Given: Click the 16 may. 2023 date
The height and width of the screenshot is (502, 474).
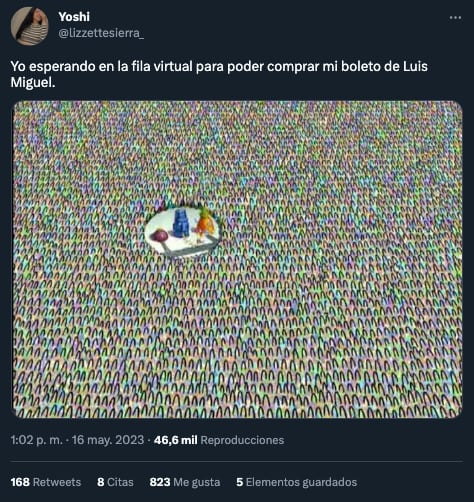Looking at the screenshot, I should pos(108,440).
